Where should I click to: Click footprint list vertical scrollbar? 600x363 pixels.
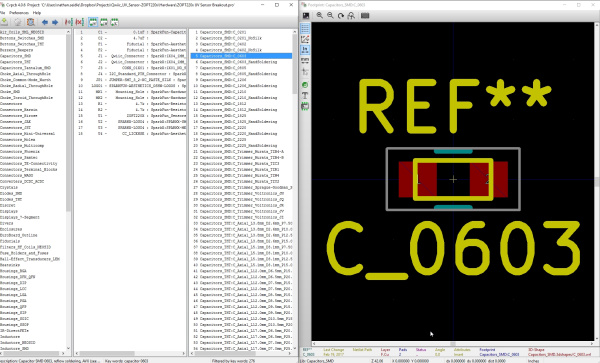pos(295,65)
